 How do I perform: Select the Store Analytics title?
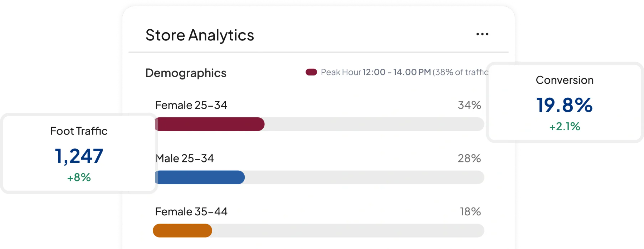(200, 35)
